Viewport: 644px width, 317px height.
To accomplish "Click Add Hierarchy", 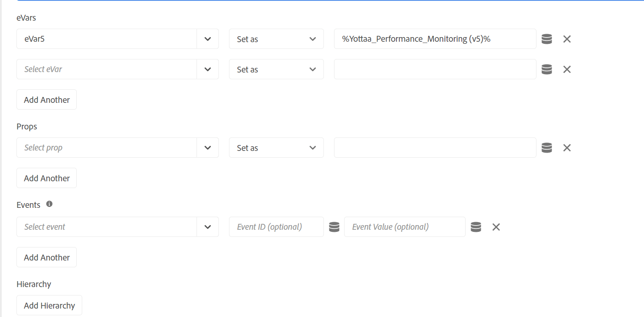I will (49, 305).
